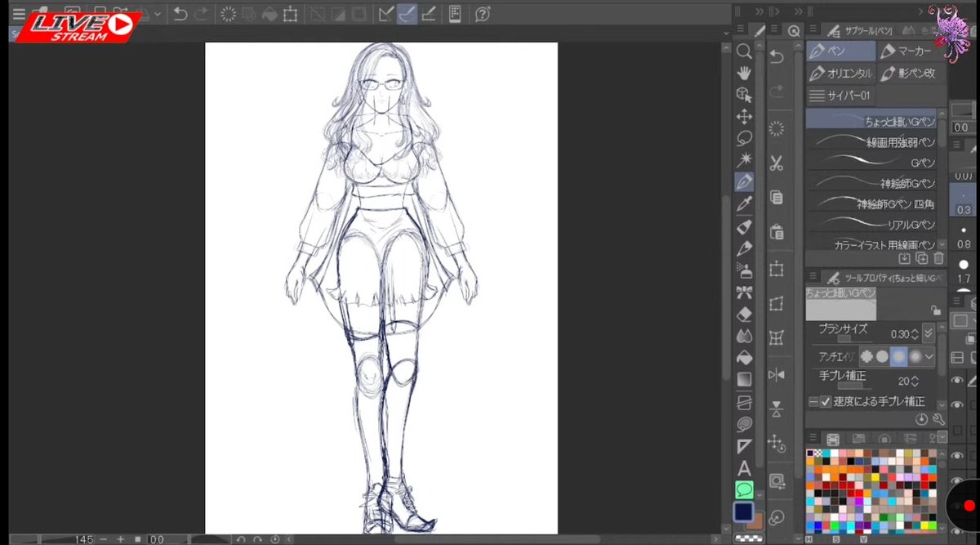Delete sub tool with trash icon

pyautogui.click(x=939, y=258)
